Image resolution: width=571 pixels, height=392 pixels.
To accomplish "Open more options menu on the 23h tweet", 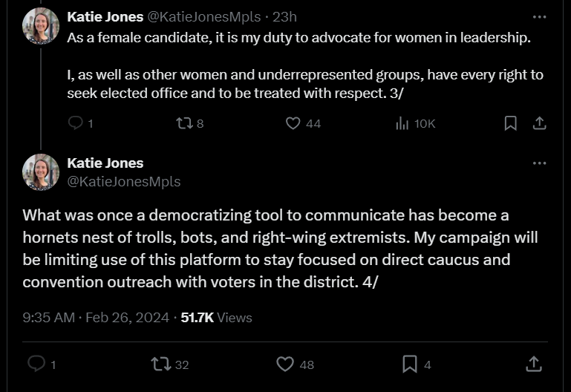I will 539,17.
